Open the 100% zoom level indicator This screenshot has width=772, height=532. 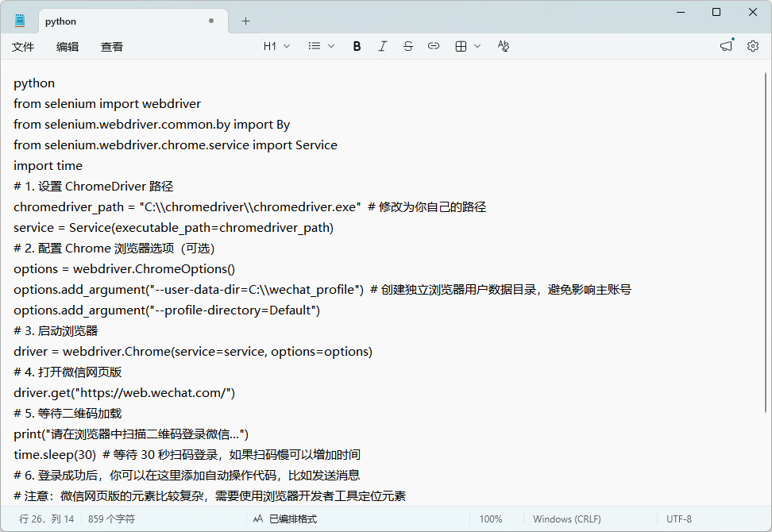click(491, 519)
